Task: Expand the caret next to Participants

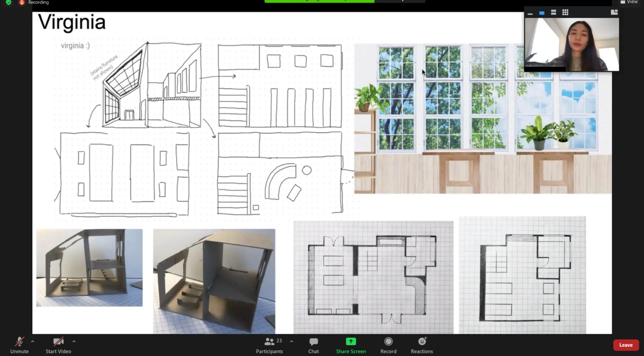Action: tap(292, 341)
